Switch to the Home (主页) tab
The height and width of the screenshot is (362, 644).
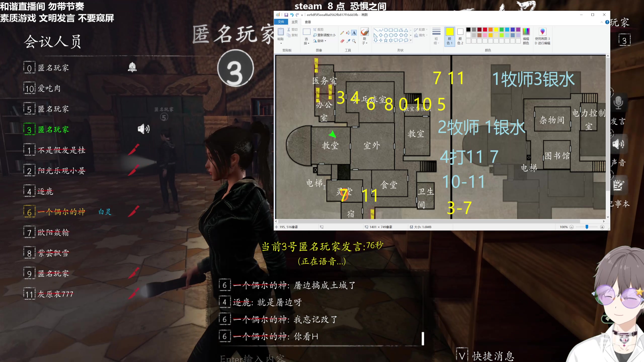(294, 22)
